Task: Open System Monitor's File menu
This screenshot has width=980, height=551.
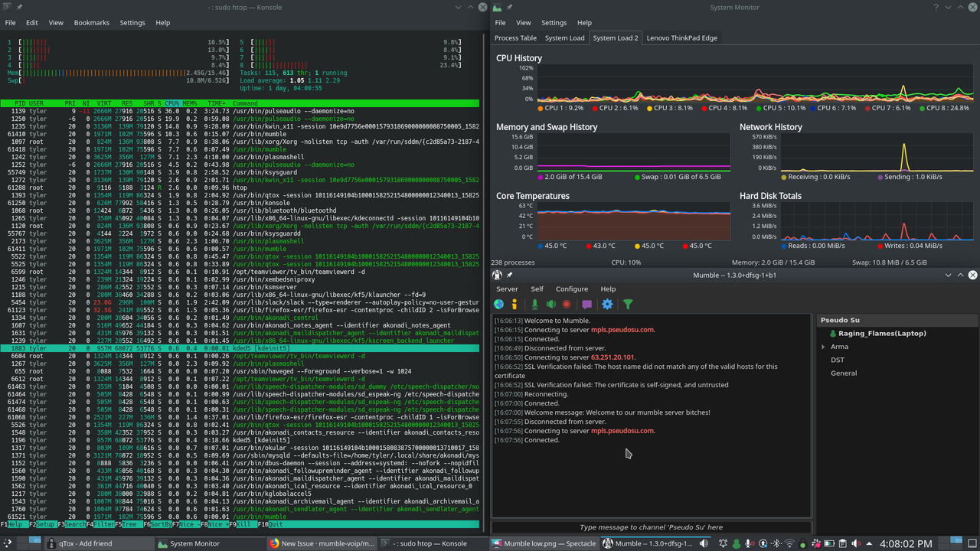Action: [500, 23]
